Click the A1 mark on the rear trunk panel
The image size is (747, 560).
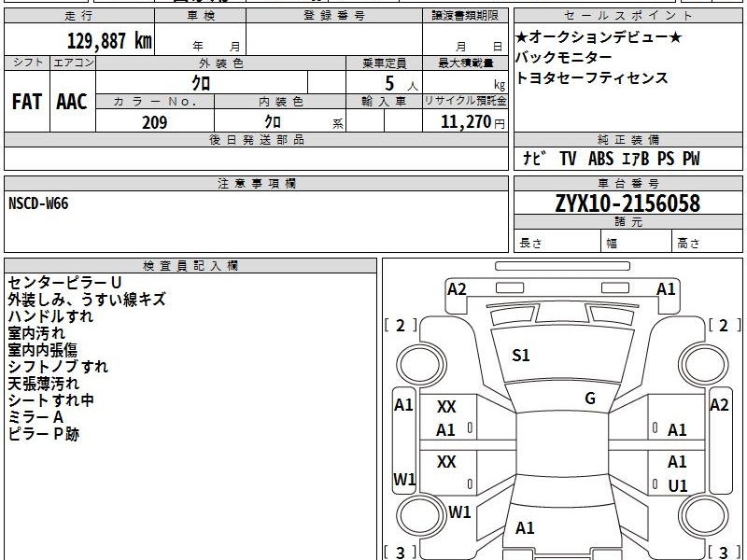pos(525,527)
